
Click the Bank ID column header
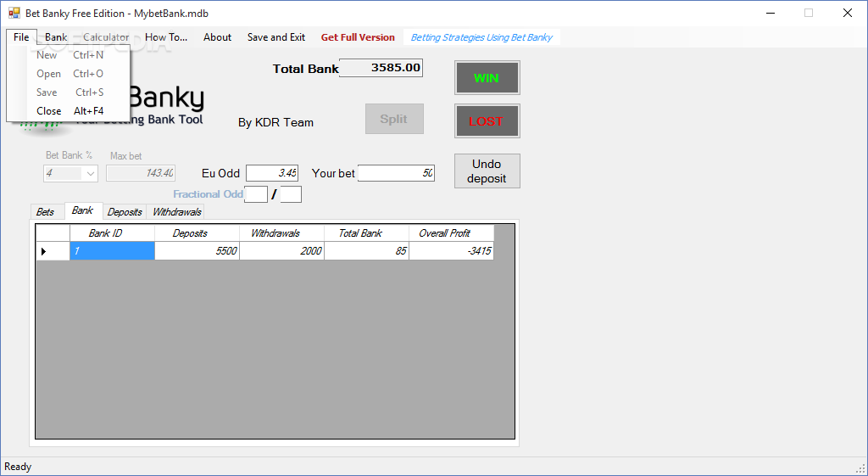(113, 233)
